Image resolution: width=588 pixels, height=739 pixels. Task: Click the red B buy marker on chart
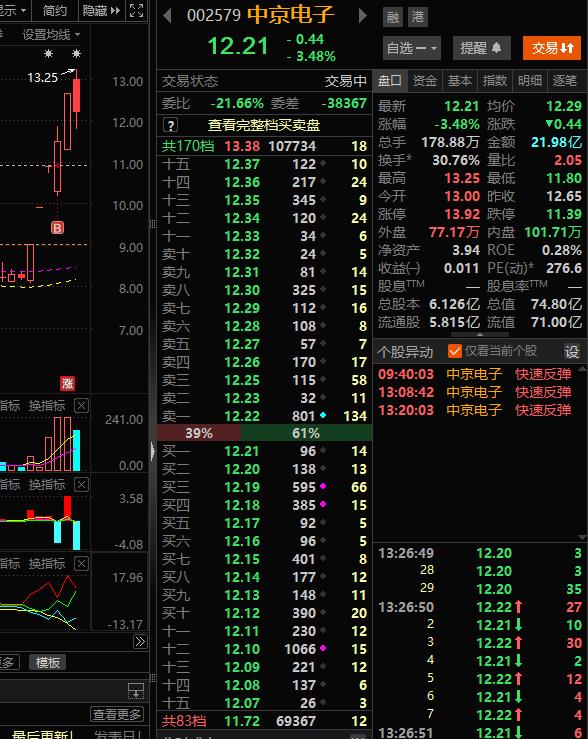[x=57, y=228]
